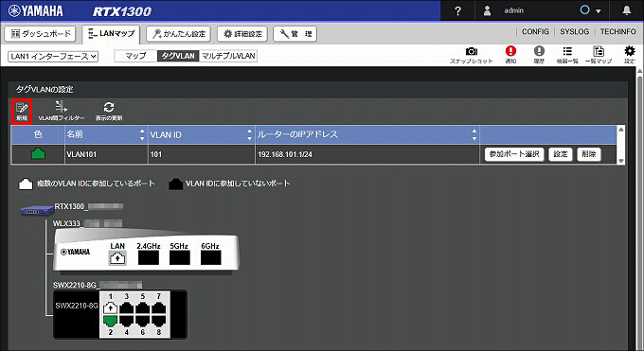The height and width of the screenshot is (351, 644).
Task: Open the かんたん設定 tab
Action: [x=178, y=34]
